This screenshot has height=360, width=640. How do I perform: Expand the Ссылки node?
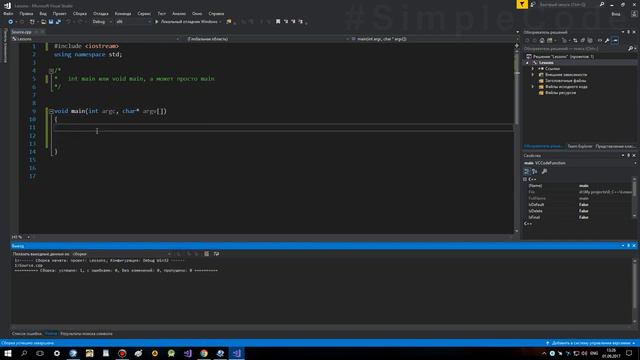tap(533, 69)
